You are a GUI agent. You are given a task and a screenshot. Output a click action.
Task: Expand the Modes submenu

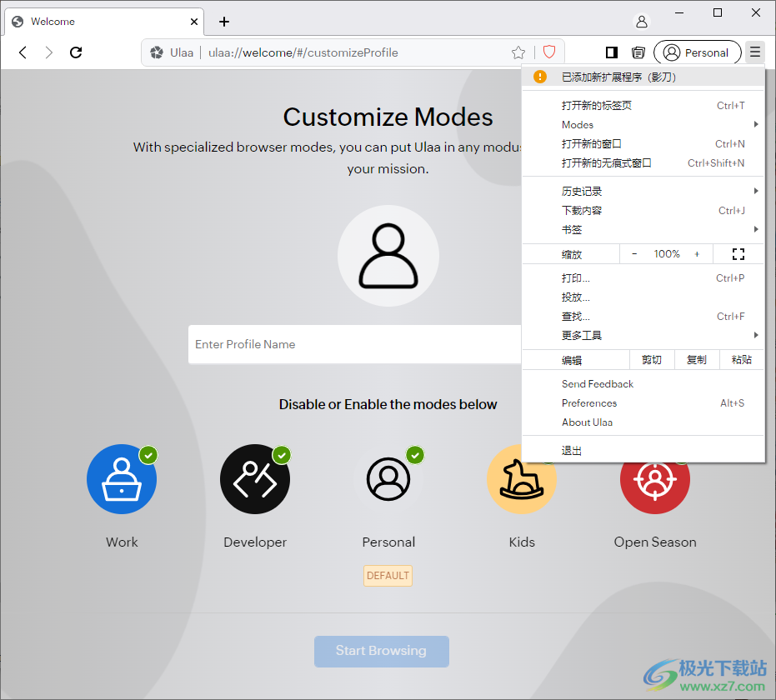[x=643, y=125]
